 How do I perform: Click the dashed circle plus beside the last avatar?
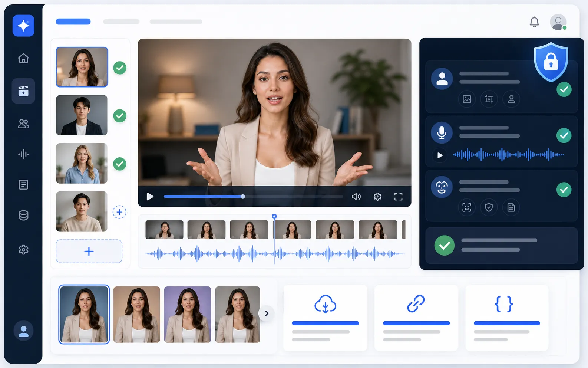point(119,212)
